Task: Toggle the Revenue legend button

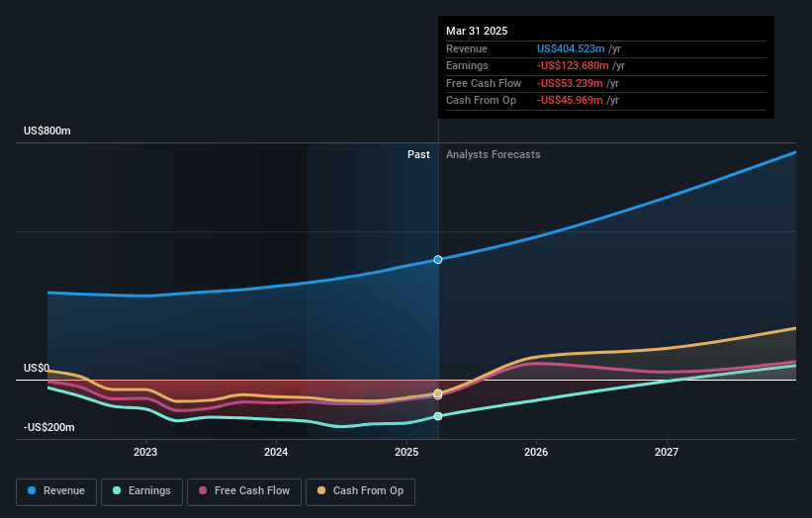Action: coord(56,491)
